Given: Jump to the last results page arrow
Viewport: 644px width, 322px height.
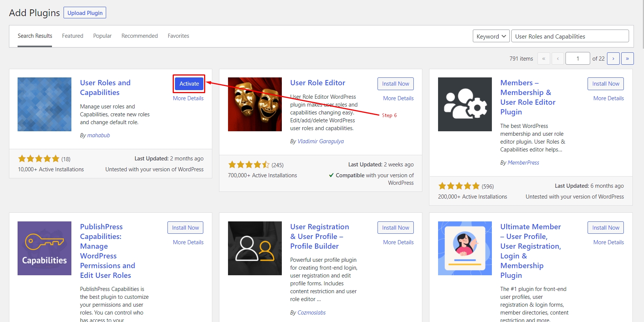Looking at the screenshot, I should click(x=627, y=58).
